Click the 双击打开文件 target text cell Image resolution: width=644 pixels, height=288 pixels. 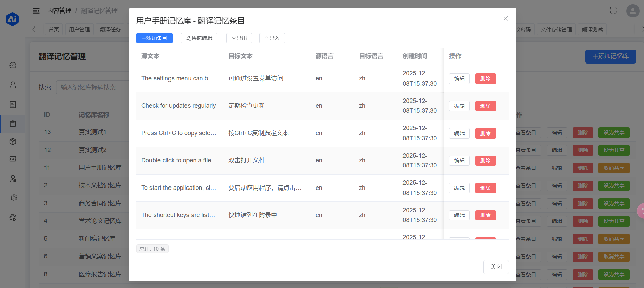click(247, 160)
